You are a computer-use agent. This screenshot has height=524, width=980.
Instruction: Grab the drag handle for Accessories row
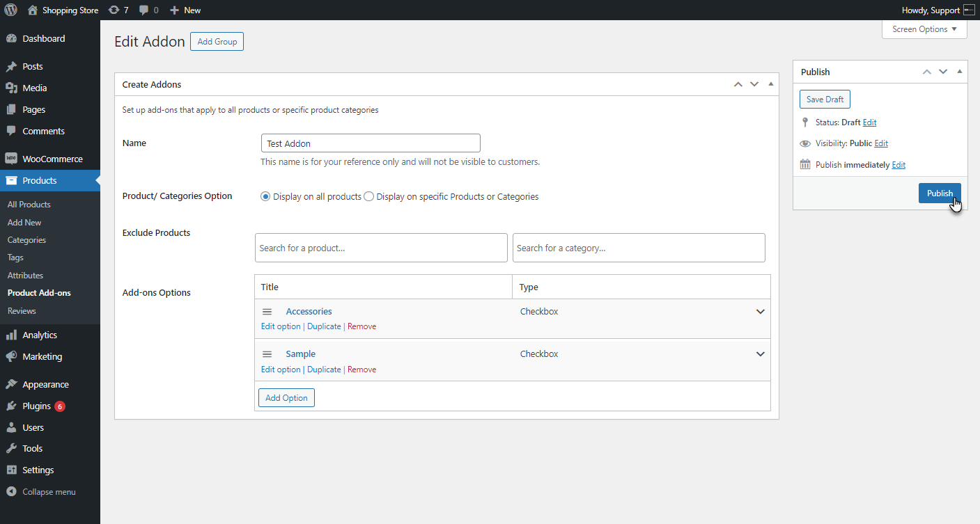(267, 312)
